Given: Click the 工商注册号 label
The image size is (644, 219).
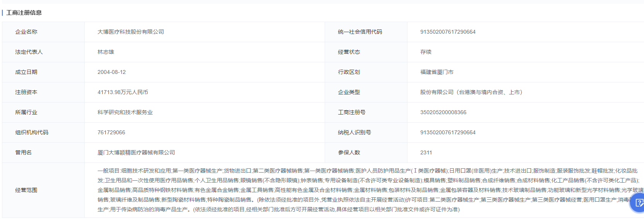Looking at the screenshot, I should click(x=352, y=112).
